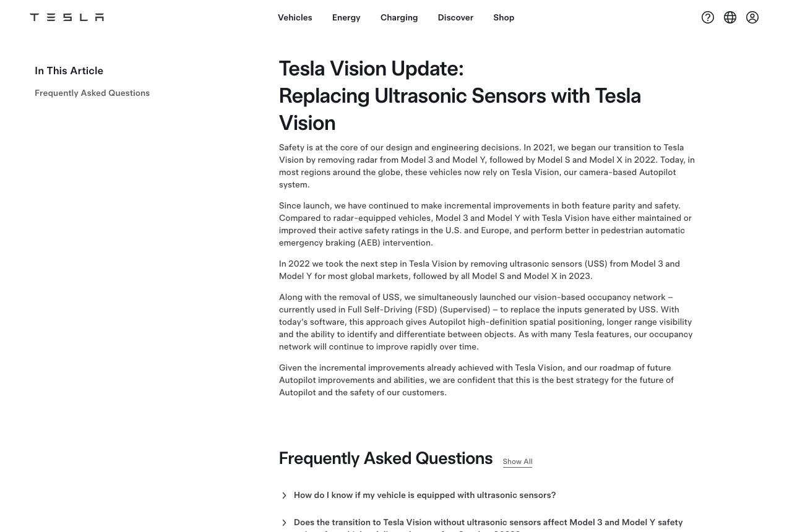The height and width of the screenshot is (532, 792).
Task: Click the Frequently Asked Questions section heading
Action: pos(385,458)
